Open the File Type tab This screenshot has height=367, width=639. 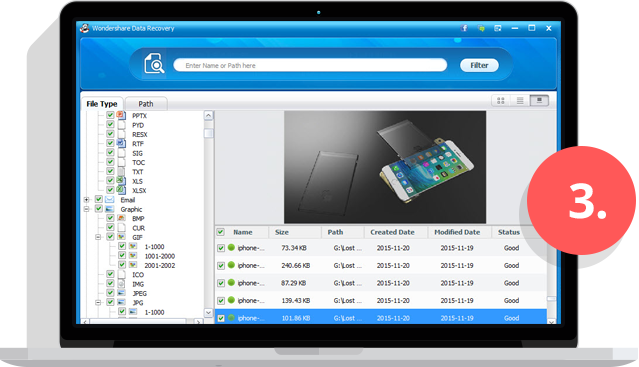pyautogui.click(x=102, y=104)
